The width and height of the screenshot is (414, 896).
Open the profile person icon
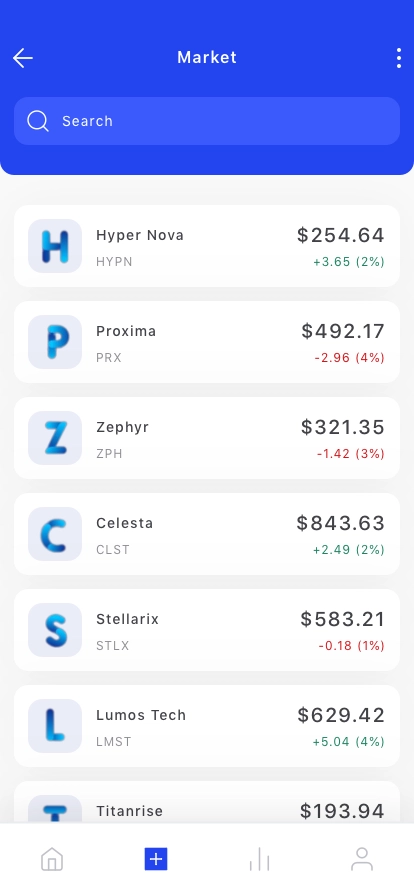tap(362, 859)
